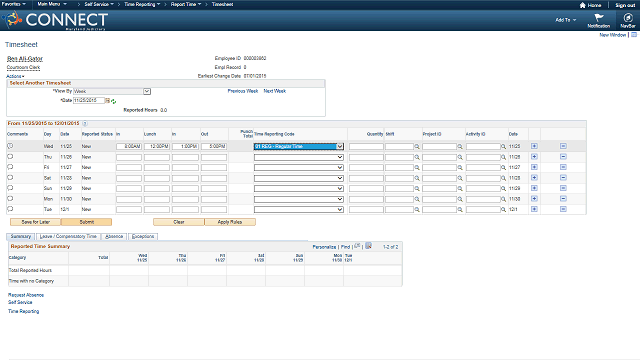Open Time Reporting Code dropdown for Thu 11/26
This screenshot has height=360, width=640.
point(299,157)
